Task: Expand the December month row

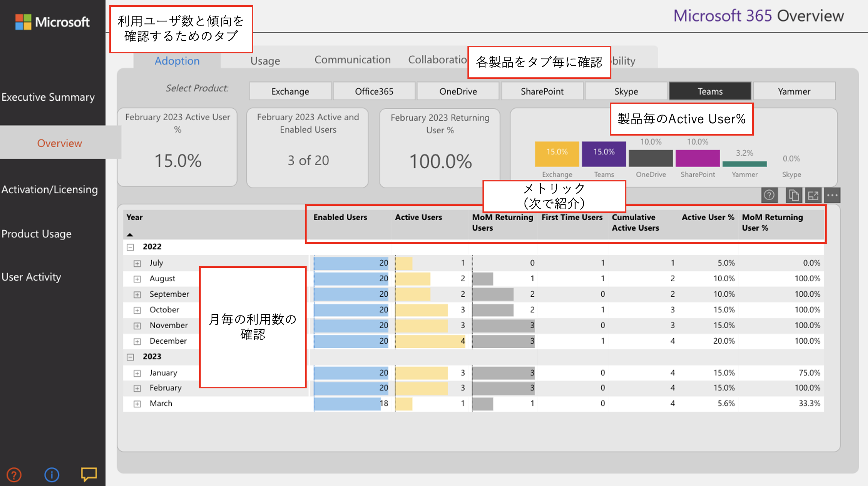Action: click(x=137, y=341)
